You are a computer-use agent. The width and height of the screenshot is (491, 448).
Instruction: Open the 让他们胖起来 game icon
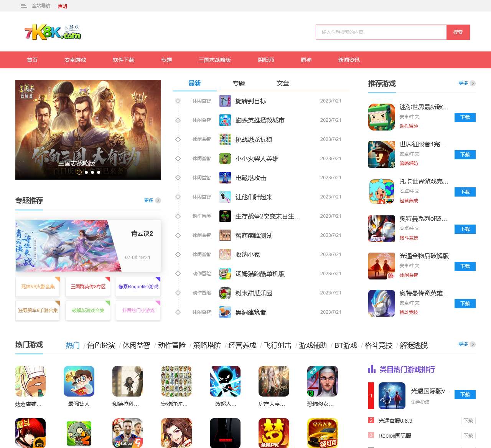point(225,197)
